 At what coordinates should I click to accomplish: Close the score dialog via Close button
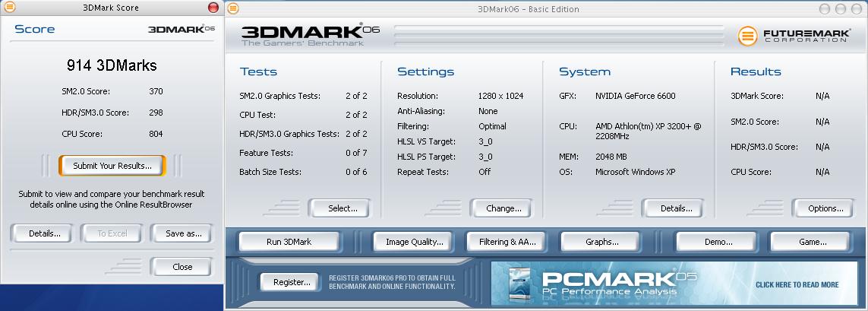click(x=181, y=267)
